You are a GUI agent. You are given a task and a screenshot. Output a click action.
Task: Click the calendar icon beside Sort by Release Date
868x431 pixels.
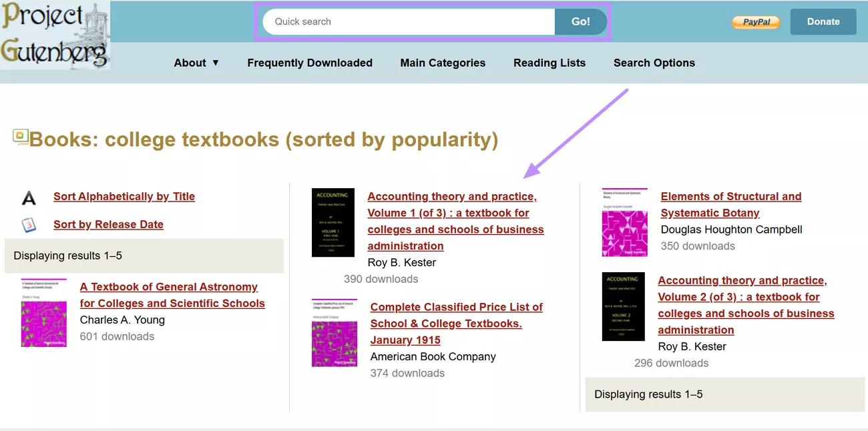27,224
